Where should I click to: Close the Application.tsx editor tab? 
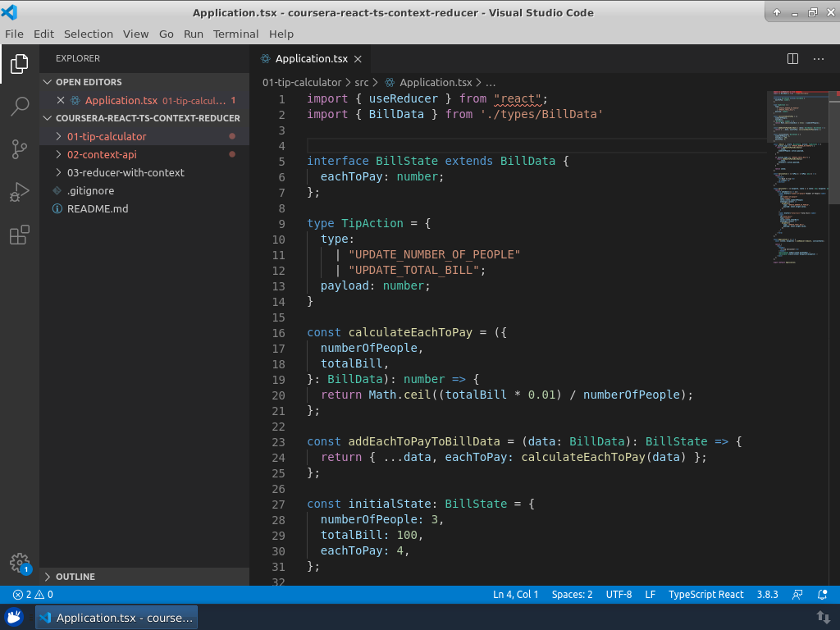(x=358, y=59)
